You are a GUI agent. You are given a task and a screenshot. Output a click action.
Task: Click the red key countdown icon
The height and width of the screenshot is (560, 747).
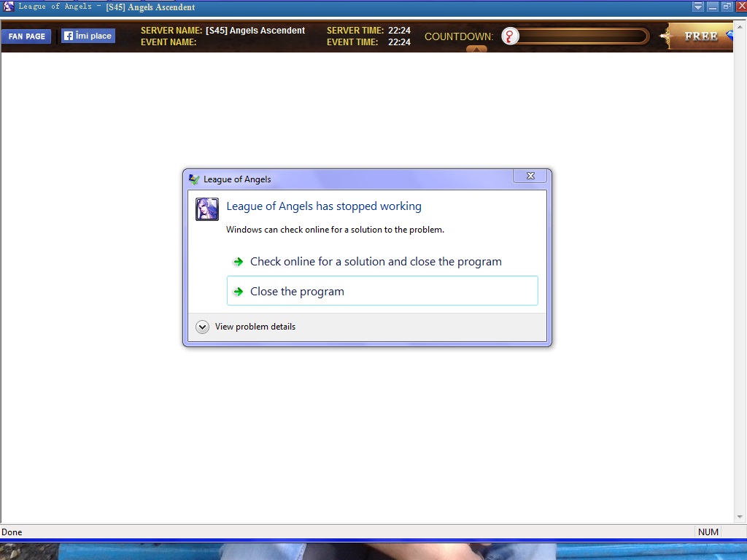(x=510, y=36)
